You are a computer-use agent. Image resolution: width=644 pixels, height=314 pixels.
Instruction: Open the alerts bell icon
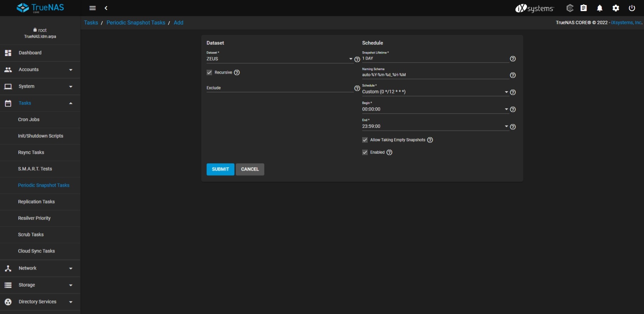599,8
